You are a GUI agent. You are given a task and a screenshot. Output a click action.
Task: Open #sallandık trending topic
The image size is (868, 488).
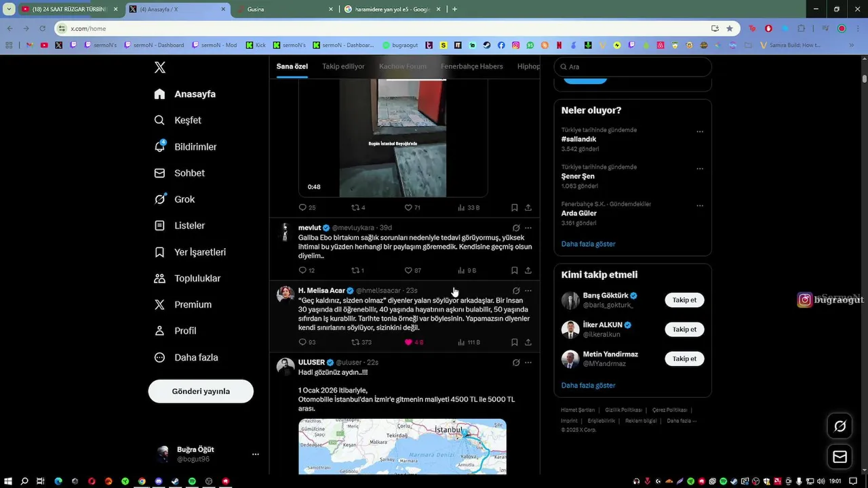[x=579, y=139]
